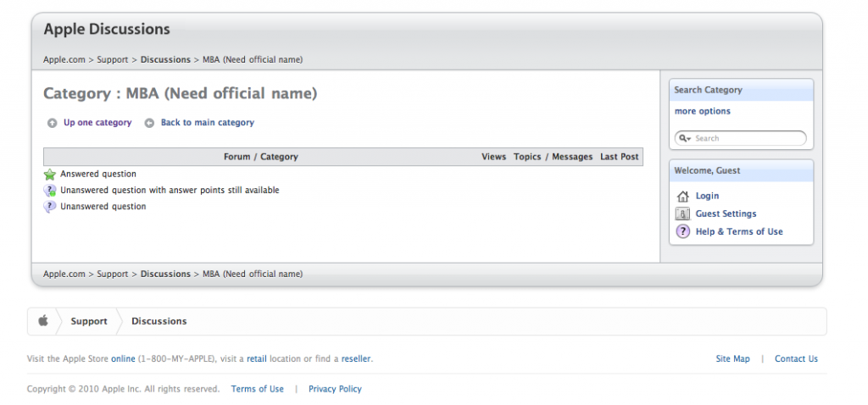Click the Forum / Category column header

261,157
